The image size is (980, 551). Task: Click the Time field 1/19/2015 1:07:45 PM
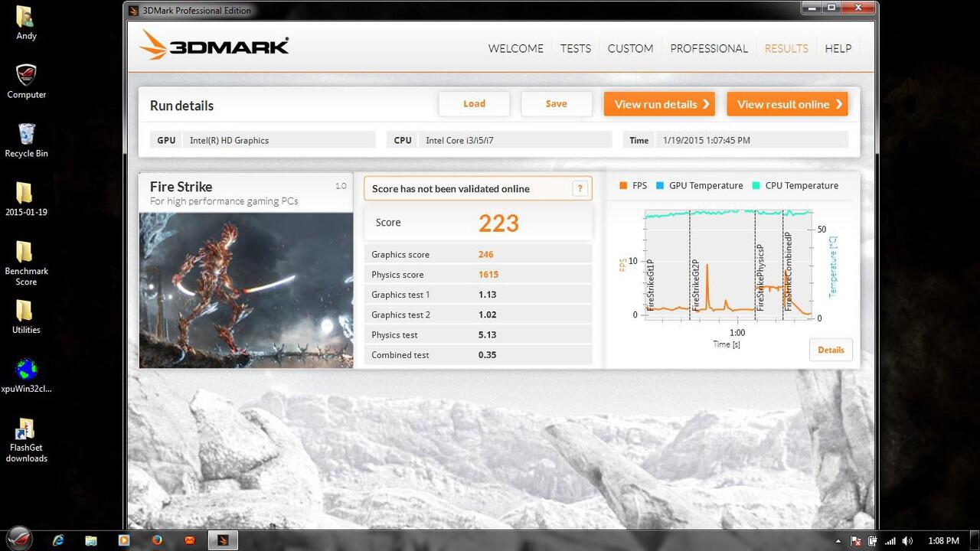coord(736,140)
